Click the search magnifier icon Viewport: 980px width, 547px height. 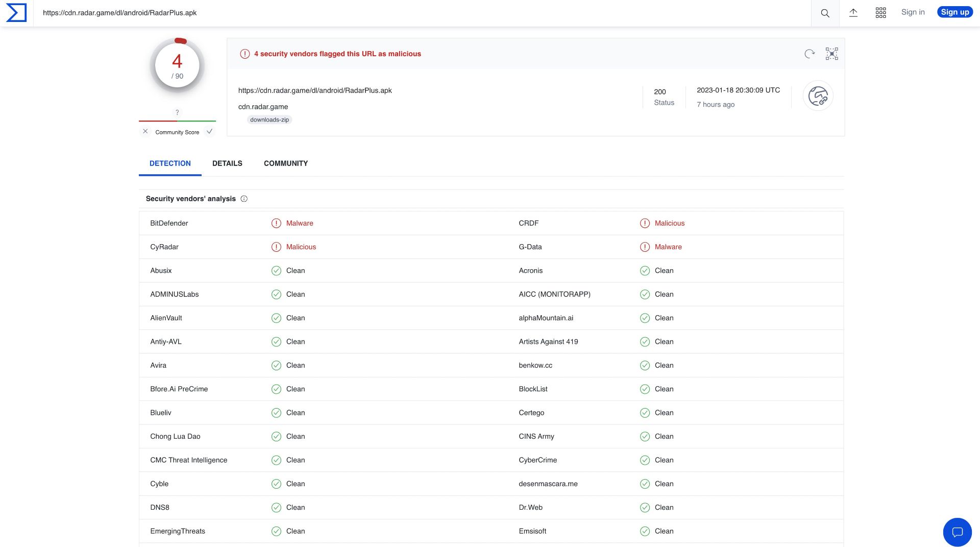point(825,13)
